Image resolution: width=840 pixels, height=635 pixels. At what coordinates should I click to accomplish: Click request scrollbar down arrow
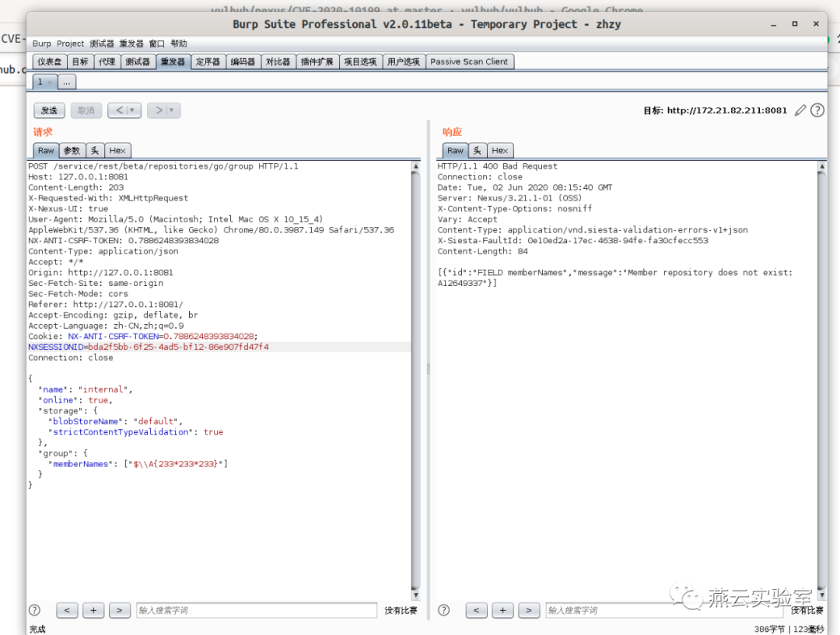415,595
